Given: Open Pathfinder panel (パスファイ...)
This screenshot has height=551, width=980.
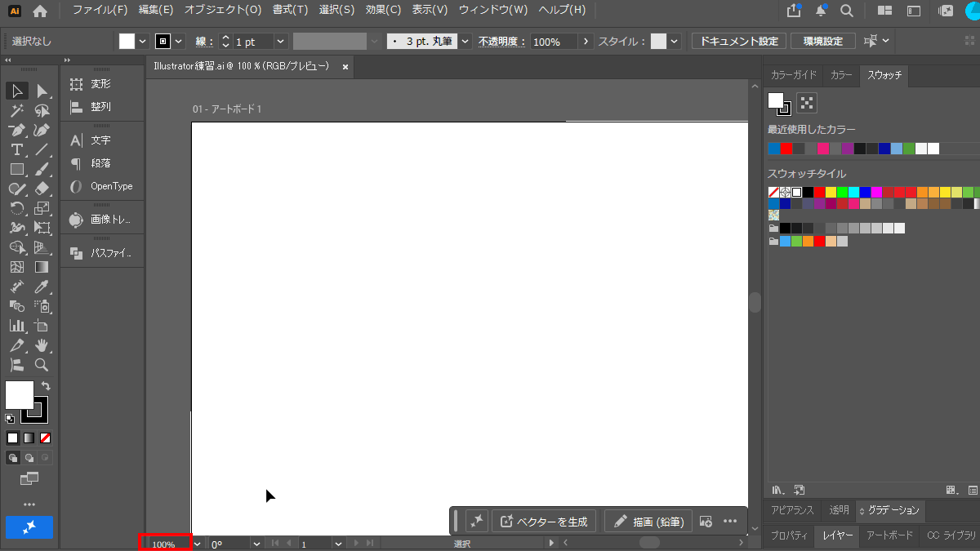Looking at the screenshot, I should pos(101,254).
